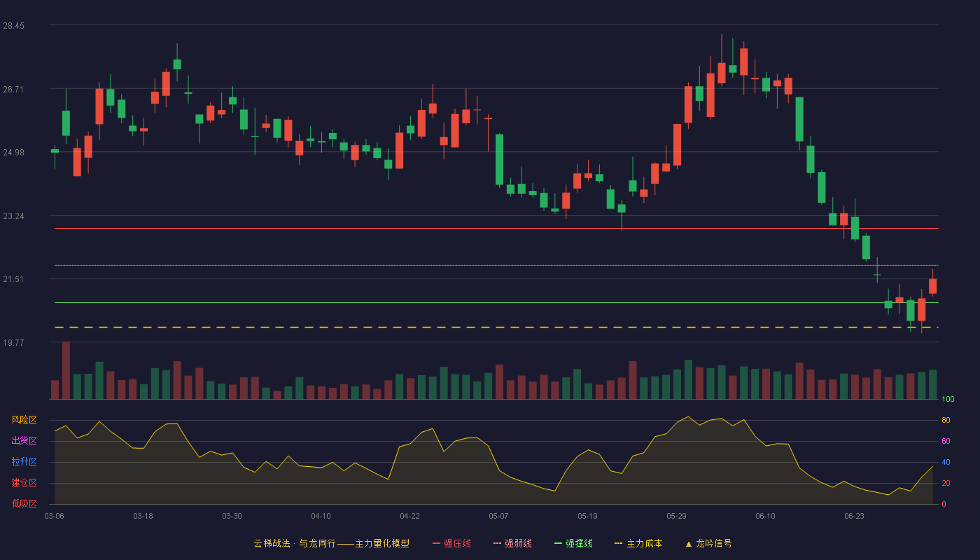The width and height of the screenshot is (980, 560).
Task: Click the green 100 indicator scale label
Action: coord(948,400)
